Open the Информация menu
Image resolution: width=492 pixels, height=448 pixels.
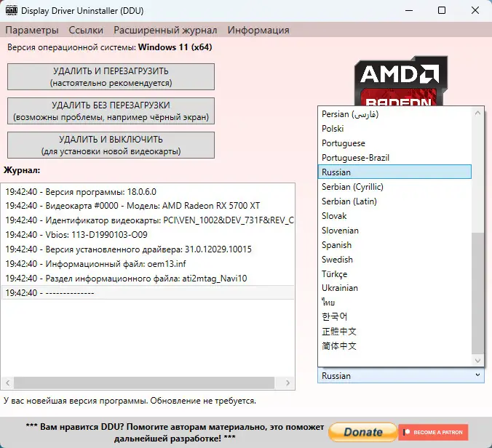coord(258,30)
